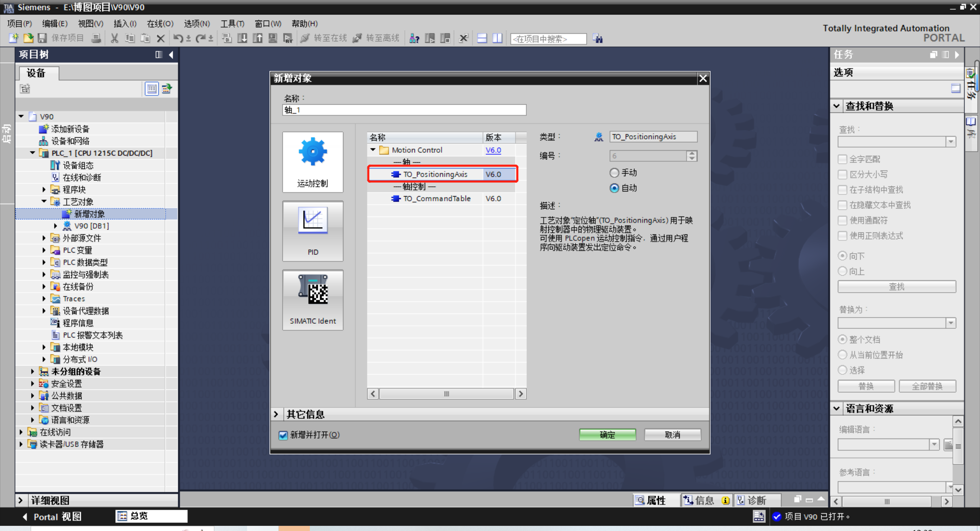
Task: Click the object list horizontal scrollbar thumb
Action: 447,394
